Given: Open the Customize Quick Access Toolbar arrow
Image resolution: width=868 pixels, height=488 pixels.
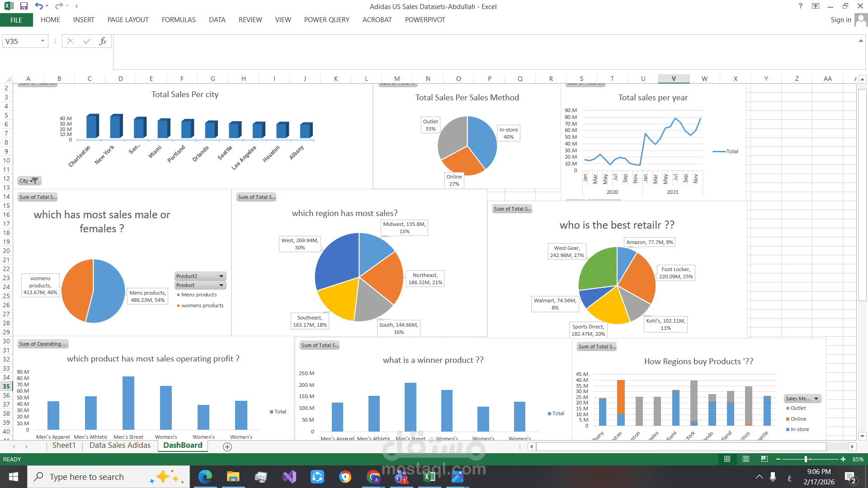Looking at the screenshot, I should (76, 6).
